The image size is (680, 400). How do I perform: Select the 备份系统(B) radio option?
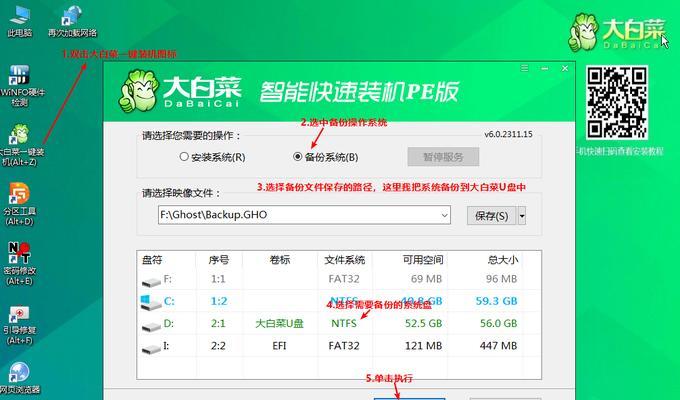[326, 157]
